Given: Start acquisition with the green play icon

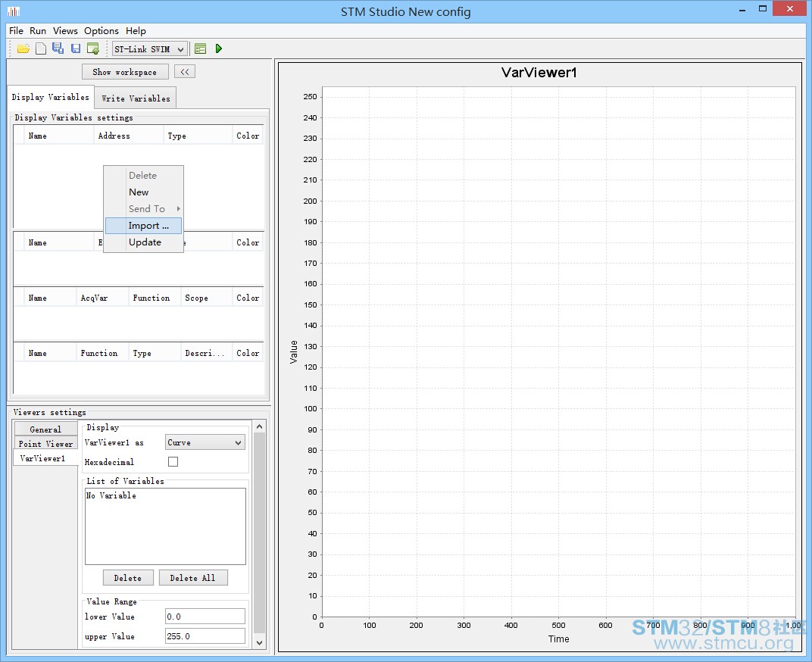Looking at the screenshot, I should pyautogui.click(x=219, y=48).
